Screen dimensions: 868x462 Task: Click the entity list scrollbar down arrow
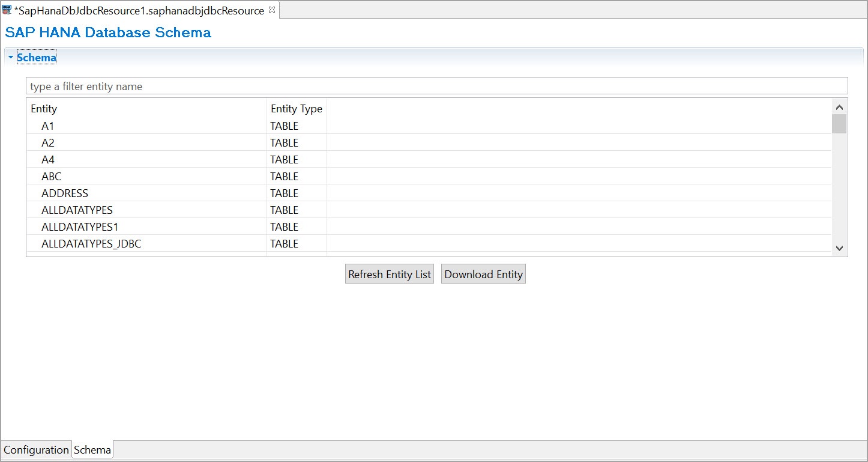point(839,248)
